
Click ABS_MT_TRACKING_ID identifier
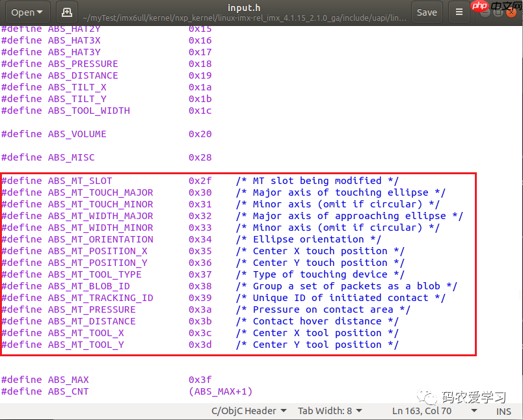pos(100,298)
